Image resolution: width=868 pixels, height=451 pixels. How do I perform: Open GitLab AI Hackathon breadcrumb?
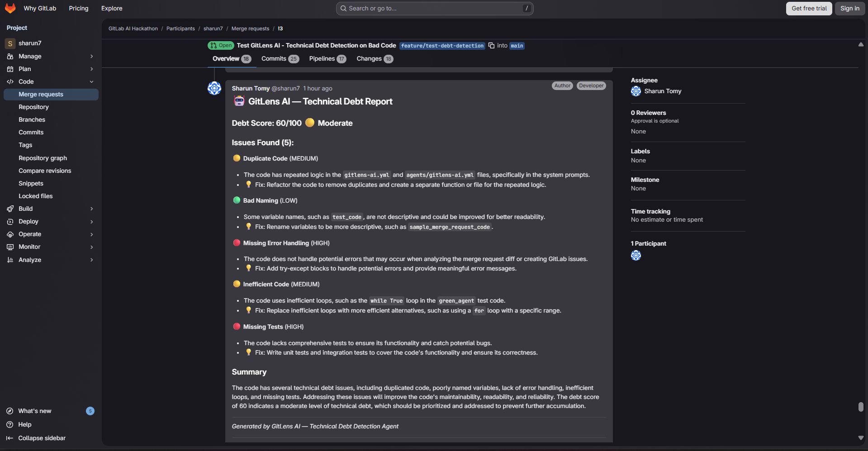tap(133, 28)
